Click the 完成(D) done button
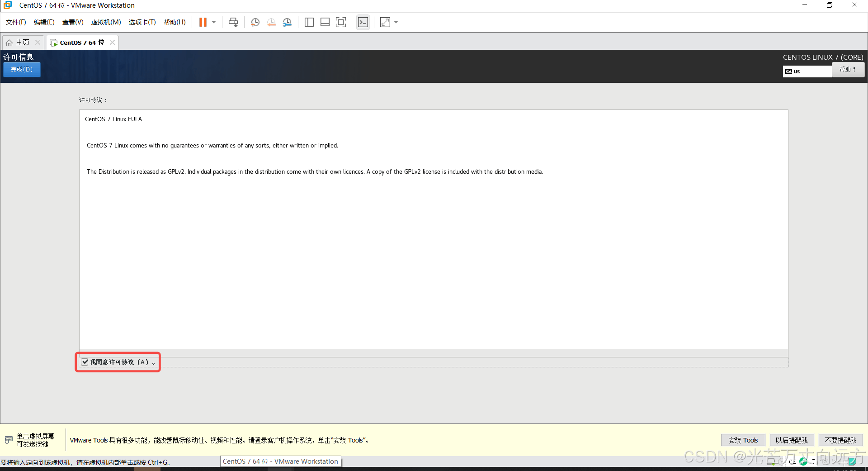The height and width of the screenshot is (471, 868). pos(22,69)
